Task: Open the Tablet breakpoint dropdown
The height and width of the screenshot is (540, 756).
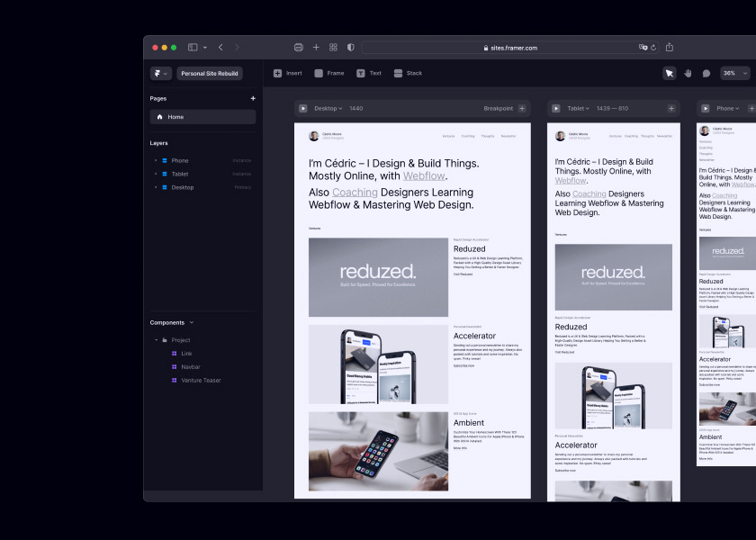Action: click(x=578, y=109)
